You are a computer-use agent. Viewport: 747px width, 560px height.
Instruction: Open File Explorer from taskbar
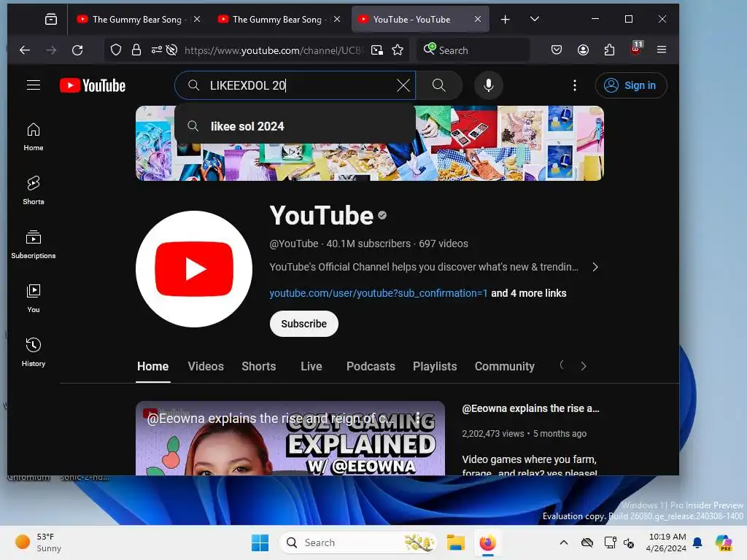click(455, 542)
